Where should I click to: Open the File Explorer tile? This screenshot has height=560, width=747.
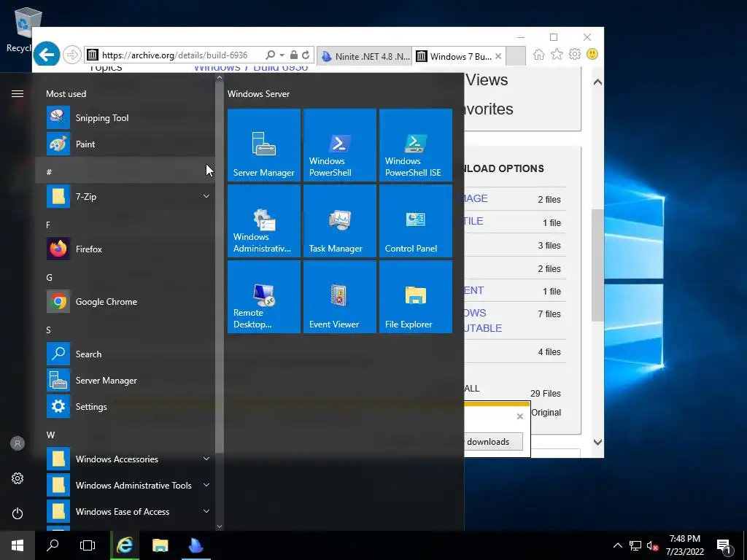[415, 297]
